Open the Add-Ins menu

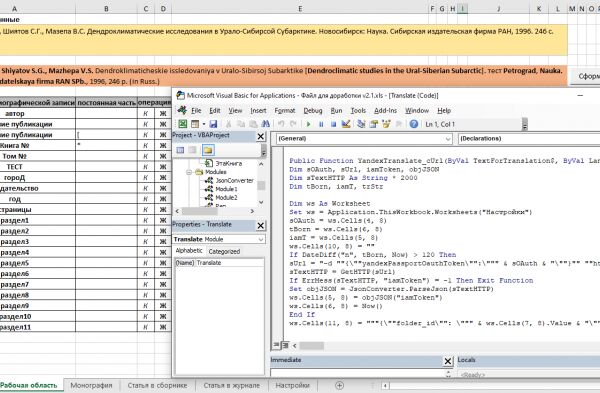(385, 110)
